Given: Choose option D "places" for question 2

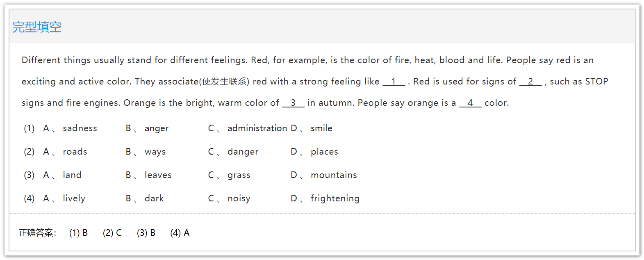Looking at the screenshot, I should (x=324, y=152).
